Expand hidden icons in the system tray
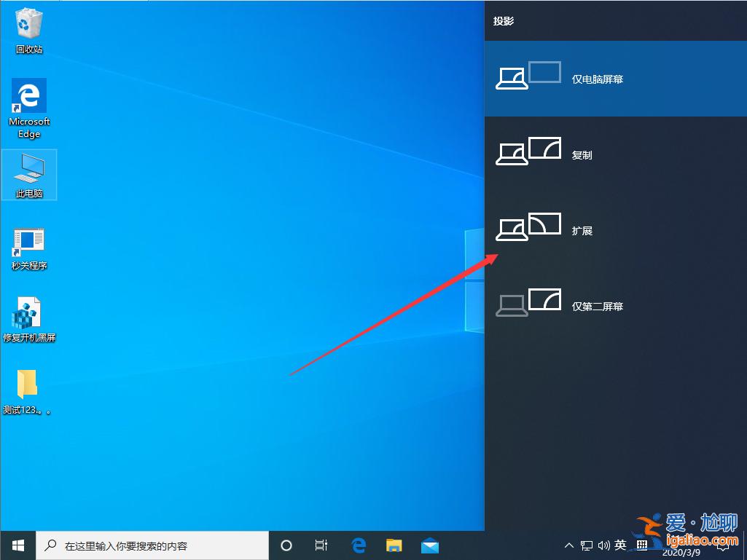The width and height of the screenshot is (747, 560). (569, 544)
